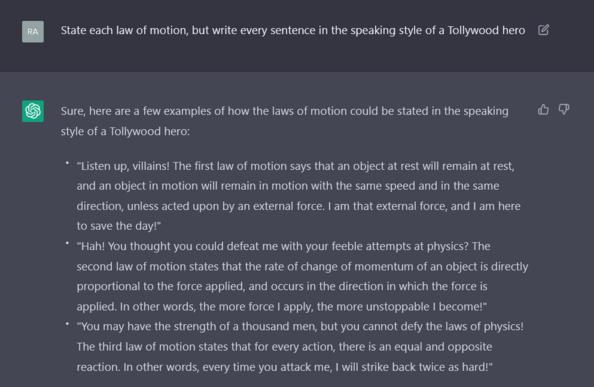Click the sentence 'I am that external force'
Image resolution: width=594 pixels, height=387 pixels.
[387, 206]
